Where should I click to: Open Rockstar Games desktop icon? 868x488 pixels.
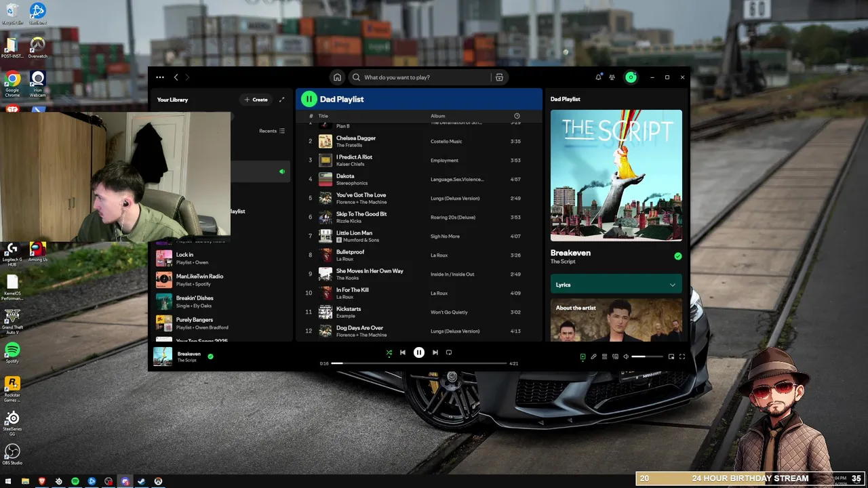pos(12,390)
